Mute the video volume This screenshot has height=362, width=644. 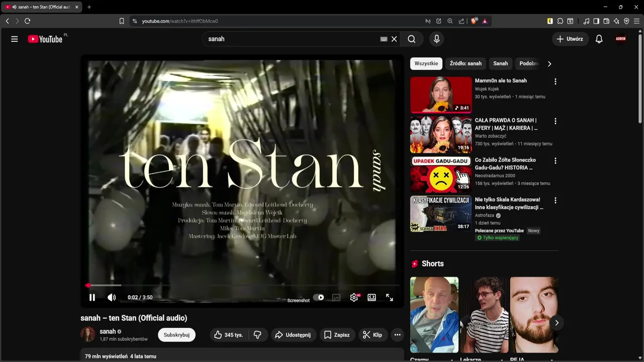pyautogui.click(x=112, y=298)
